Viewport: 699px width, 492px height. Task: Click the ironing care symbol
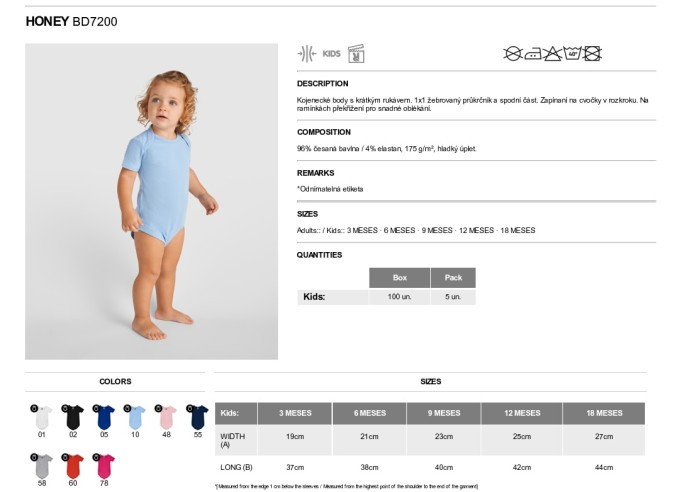tap(533, 54)
